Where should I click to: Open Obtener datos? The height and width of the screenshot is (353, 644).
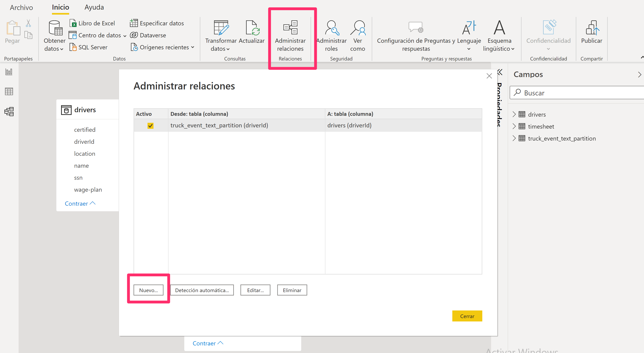(x=55, y=36)
